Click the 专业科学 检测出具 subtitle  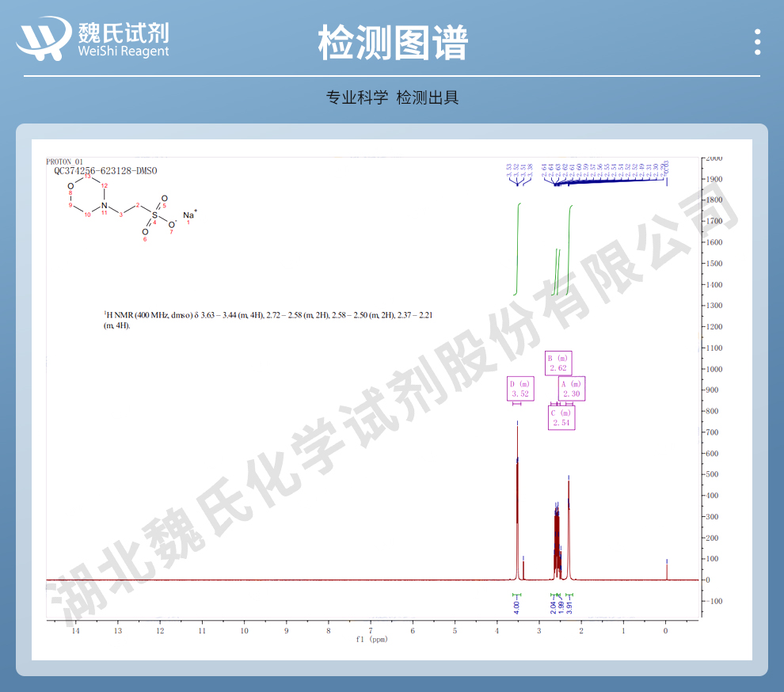point(393,97)
